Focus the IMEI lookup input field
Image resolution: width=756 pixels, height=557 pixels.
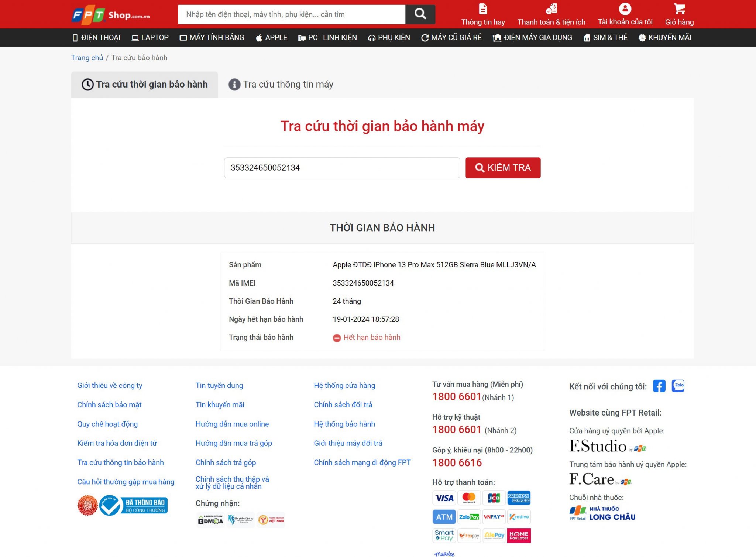coord(342,168)
